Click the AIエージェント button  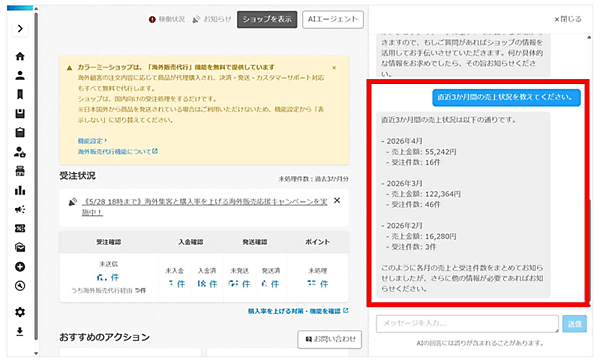click(333, 20)
